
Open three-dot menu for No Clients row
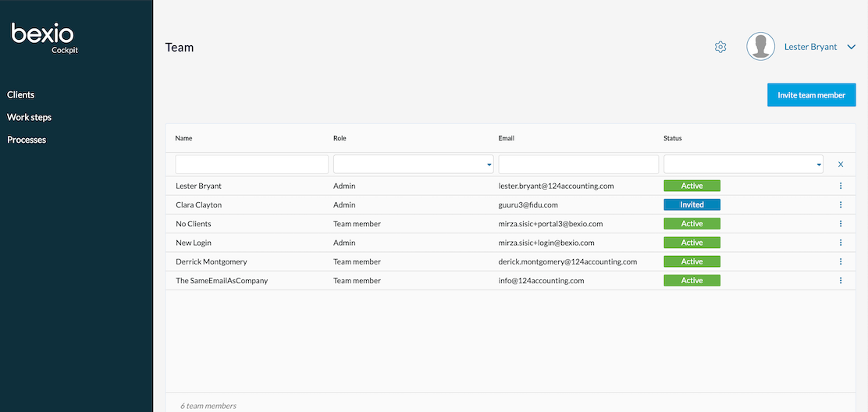[x=841, y=223]
